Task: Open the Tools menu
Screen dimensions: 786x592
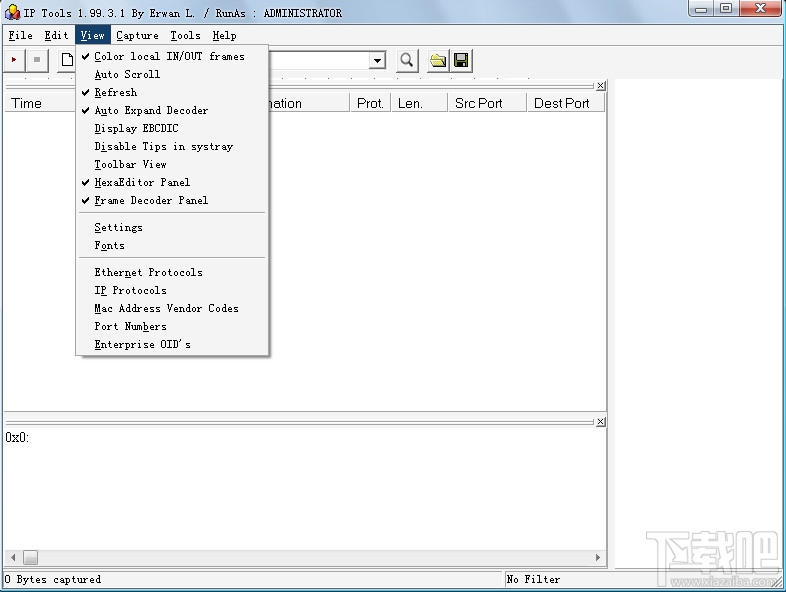Action: (185, 36)
